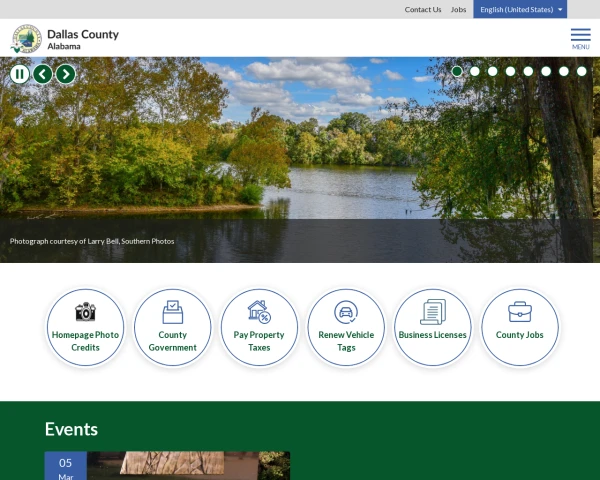Viewport: 600px width, 480px height.
Task: Go to previous slide
Action: [43, 73]
